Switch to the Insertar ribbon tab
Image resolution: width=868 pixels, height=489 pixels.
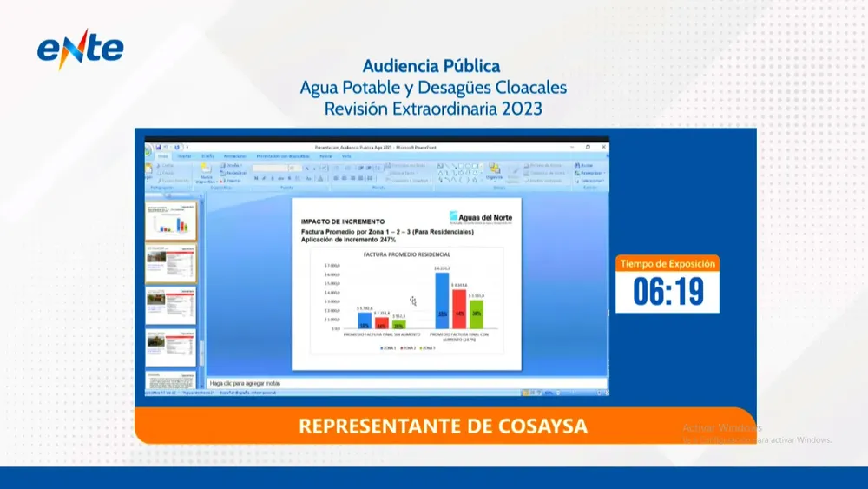coord(185,156)
